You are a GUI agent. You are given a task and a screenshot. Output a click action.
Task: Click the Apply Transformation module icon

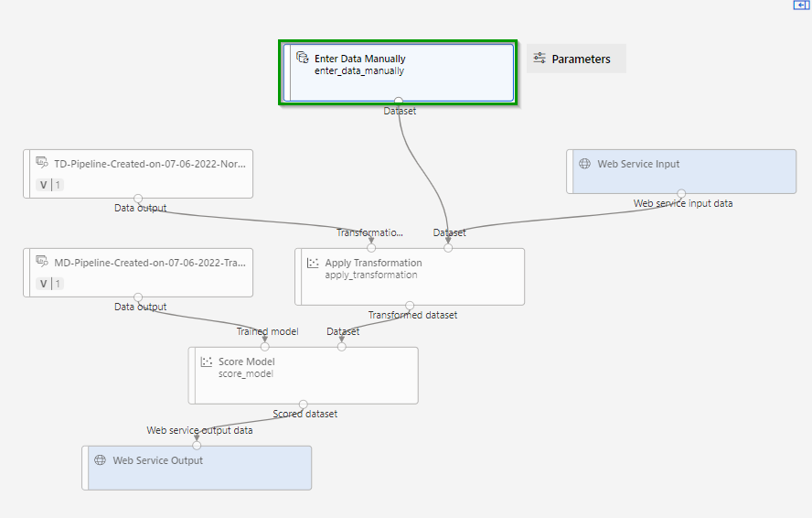click(x=313, y=263)
